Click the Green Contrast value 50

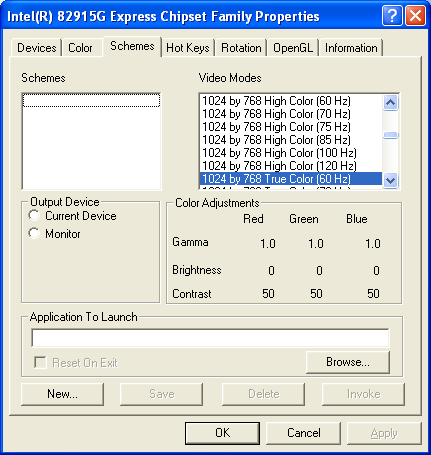[316, 294]
